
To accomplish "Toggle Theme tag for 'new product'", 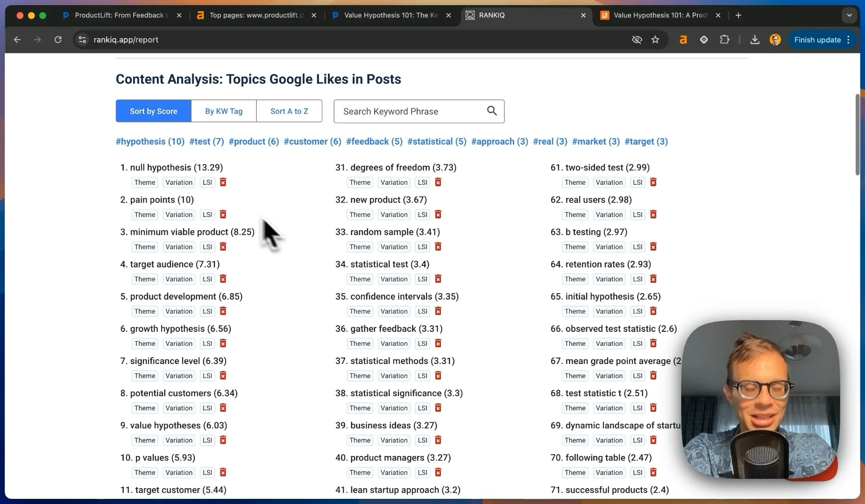I will tap(360, 214).
